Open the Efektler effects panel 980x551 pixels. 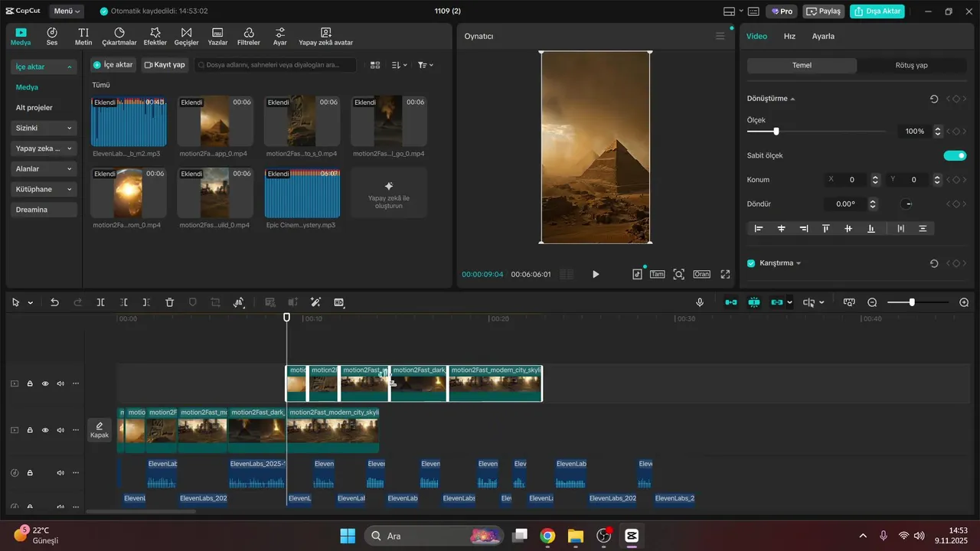(x=155, y=36)
